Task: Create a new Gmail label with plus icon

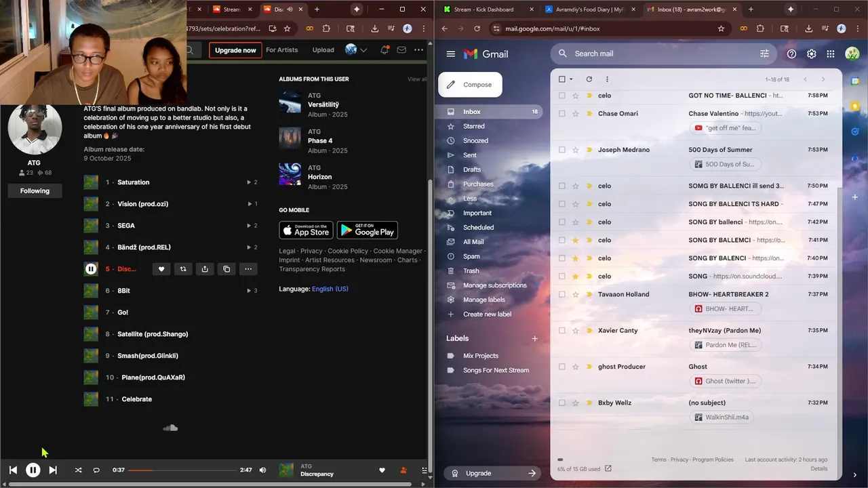Action: click(534, 338)
